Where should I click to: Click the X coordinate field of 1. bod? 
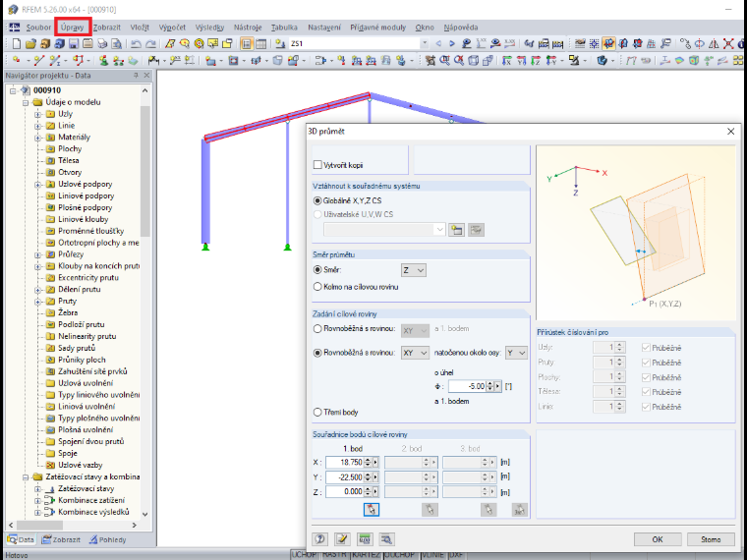point(345,462)
